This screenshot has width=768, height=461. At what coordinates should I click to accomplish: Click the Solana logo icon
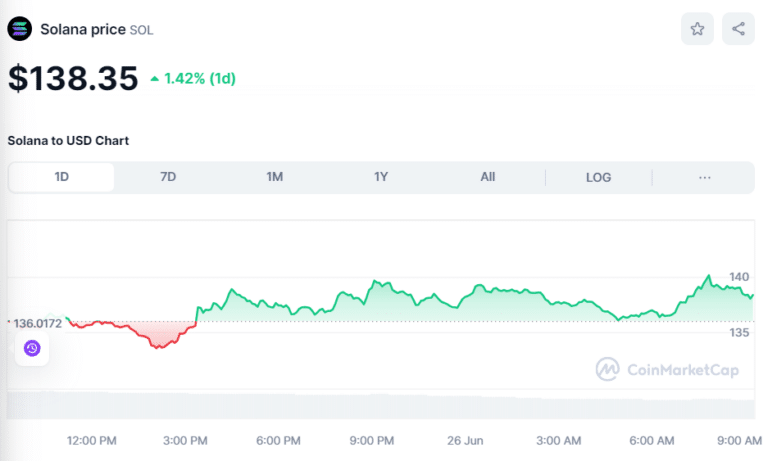pyautogui.click(x=20, y=29)
